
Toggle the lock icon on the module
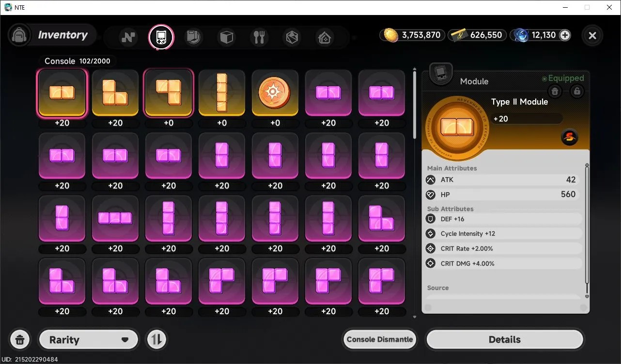(x=576, y=91)
